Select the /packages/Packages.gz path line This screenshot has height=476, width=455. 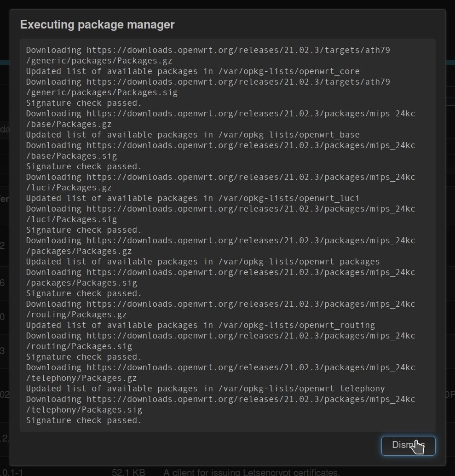point(79,251)
